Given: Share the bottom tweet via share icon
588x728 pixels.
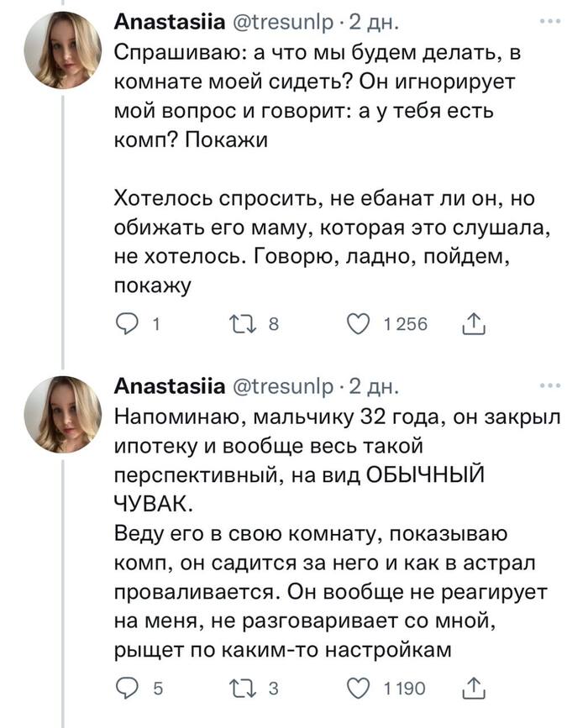Looking at the screenshot, I should pyautogui.click(x=475, y=688).
